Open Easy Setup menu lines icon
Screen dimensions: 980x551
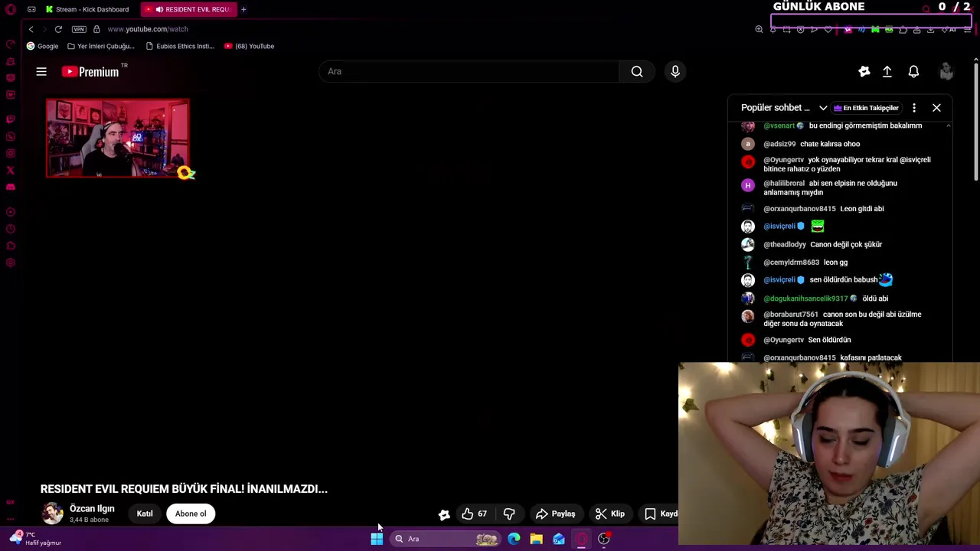[968, 29]
